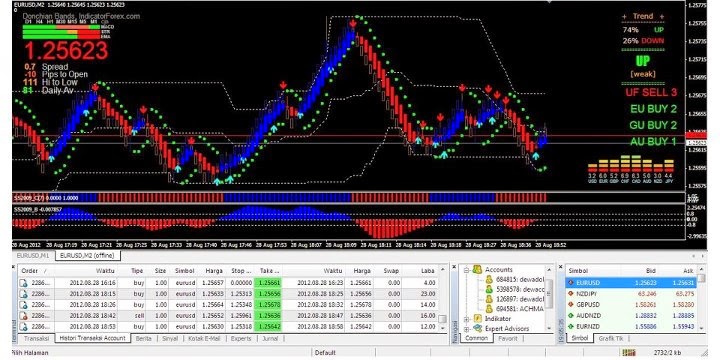Open the Kotak E-Mail tab
Image resolution: width=720 pixels, height=360 pixels.
tap(204, 338)
